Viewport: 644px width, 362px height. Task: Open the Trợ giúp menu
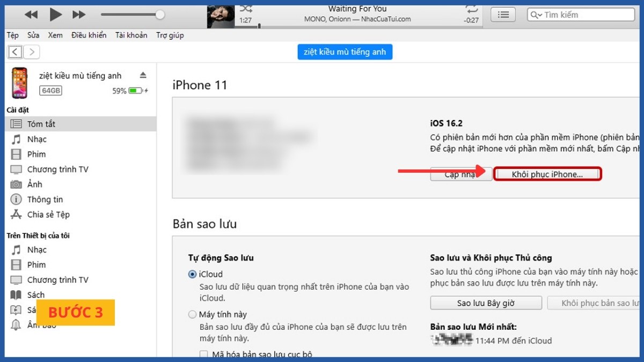pyautogui.click(x=170, y=35)
